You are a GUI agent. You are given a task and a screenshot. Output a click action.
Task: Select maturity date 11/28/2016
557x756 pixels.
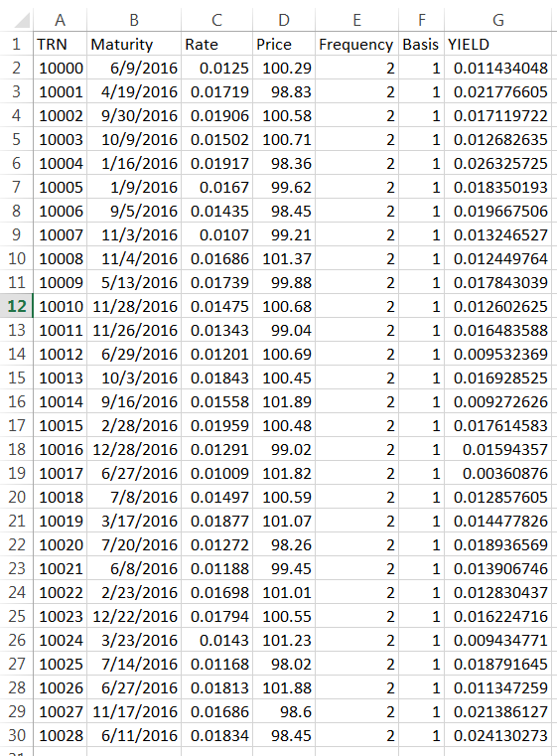click(134, 306)
